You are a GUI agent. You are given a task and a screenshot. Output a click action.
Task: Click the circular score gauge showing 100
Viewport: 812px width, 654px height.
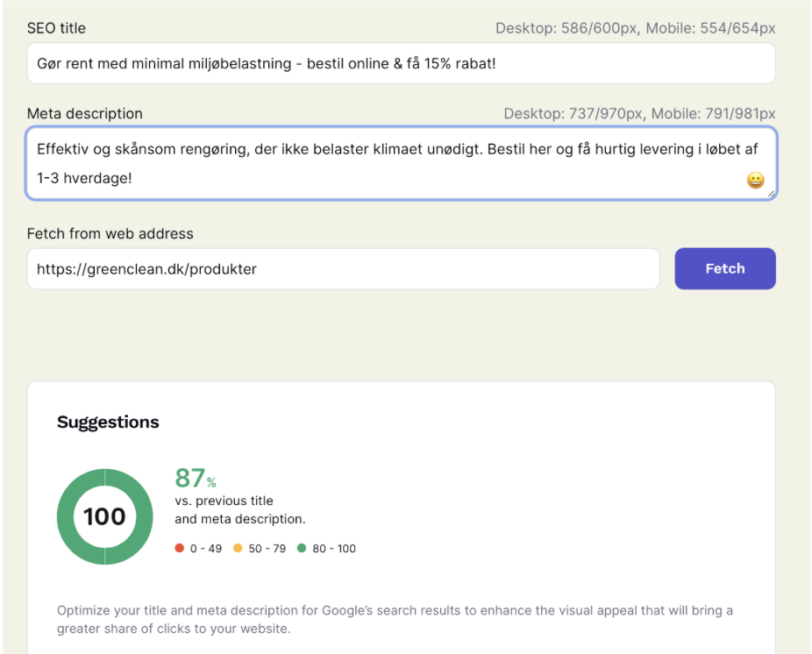(x=104, y=517)
